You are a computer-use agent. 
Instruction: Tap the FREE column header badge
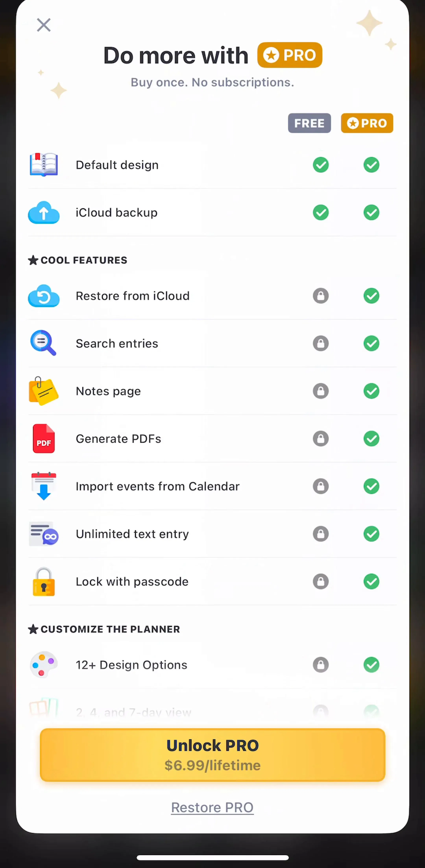click(x=309, y=123)
